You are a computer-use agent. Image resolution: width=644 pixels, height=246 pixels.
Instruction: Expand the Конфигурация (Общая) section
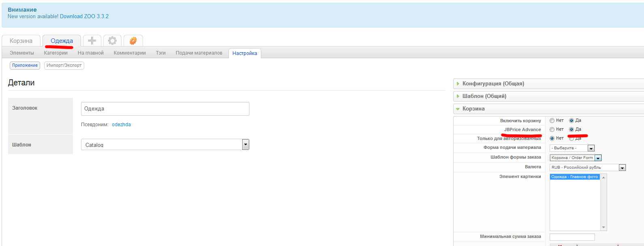pos(493,84)
